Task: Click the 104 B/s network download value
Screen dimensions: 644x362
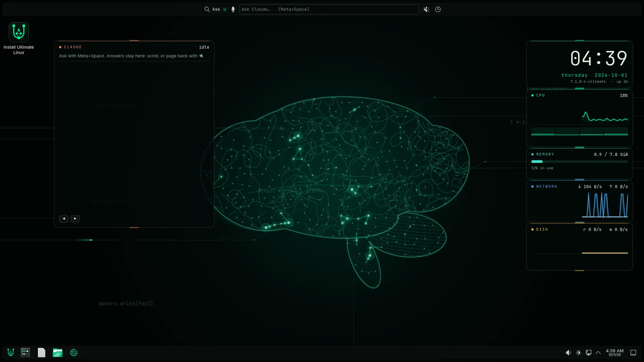Action: [590, 187]
